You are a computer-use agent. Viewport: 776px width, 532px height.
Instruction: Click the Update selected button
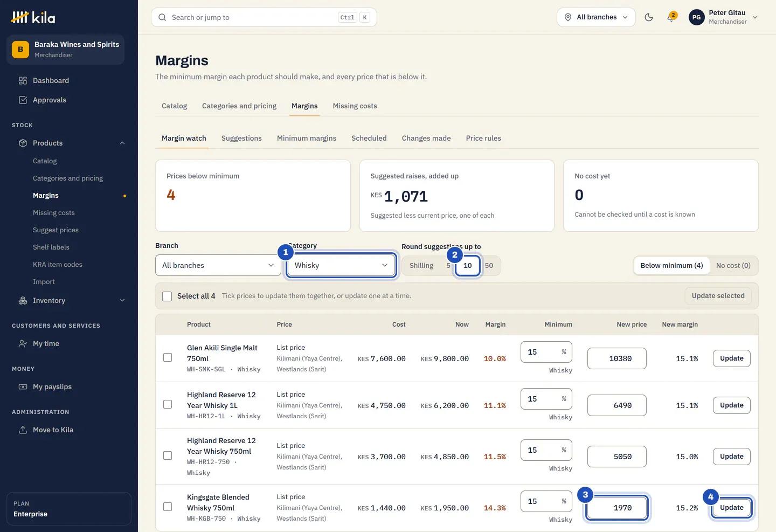718,296
